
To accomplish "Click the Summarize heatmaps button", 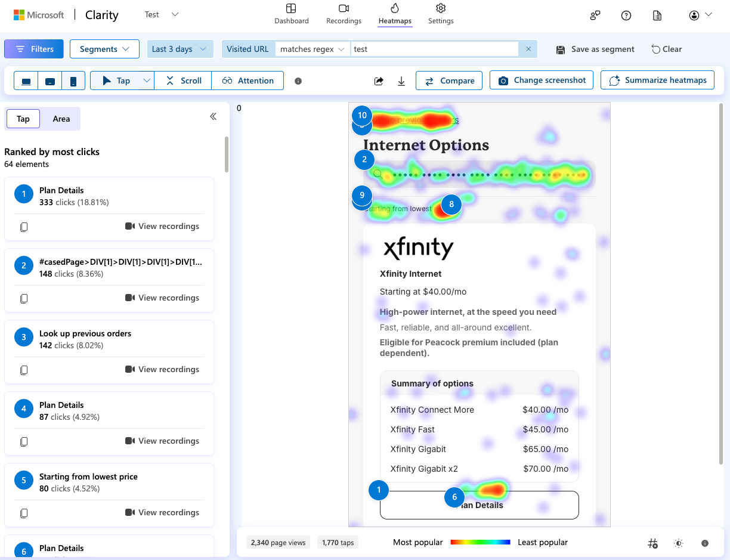I will [x=657, y=81].
